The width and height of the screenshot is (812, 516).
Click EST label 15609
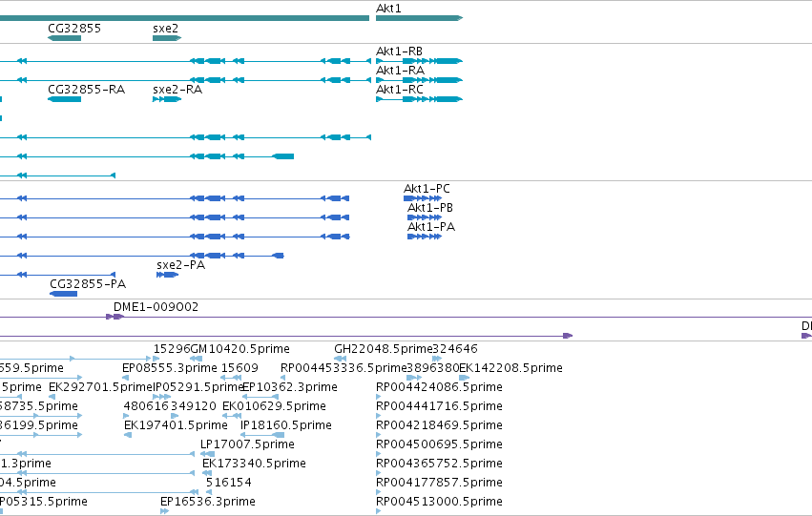pyautogui.click(x=239, y=368)
